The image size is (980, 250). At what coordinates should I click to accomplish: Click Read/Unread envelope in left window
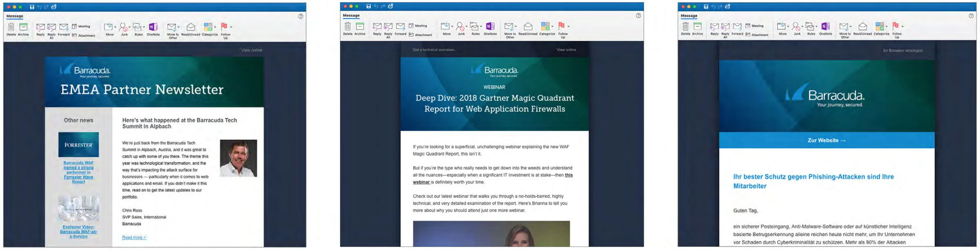[191, 27]
